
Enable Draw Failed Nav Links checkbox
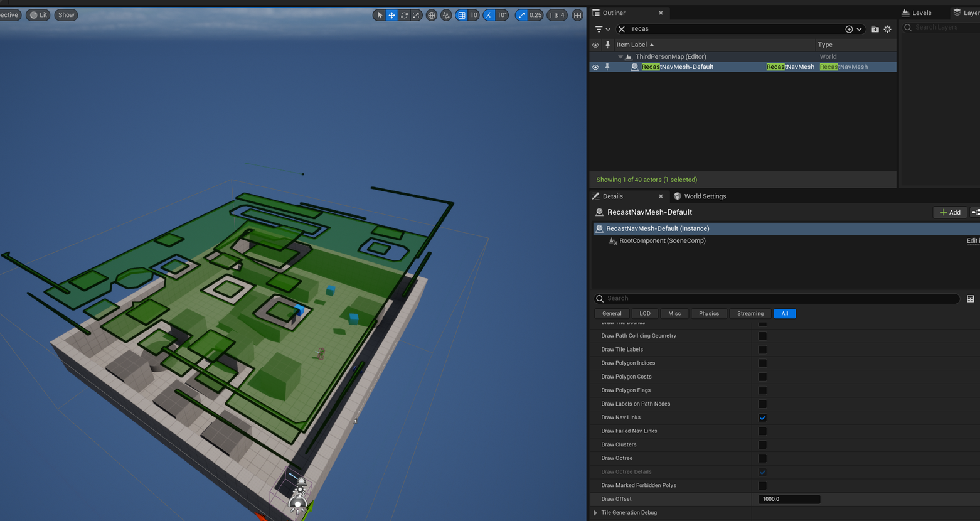point(762,431)
